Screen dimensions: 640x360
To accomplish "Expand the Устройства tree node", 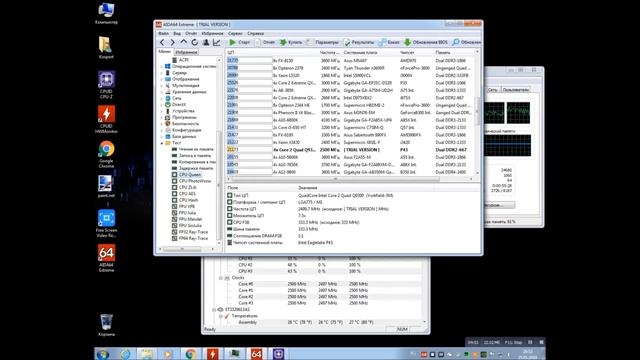I will pos(162,111).
